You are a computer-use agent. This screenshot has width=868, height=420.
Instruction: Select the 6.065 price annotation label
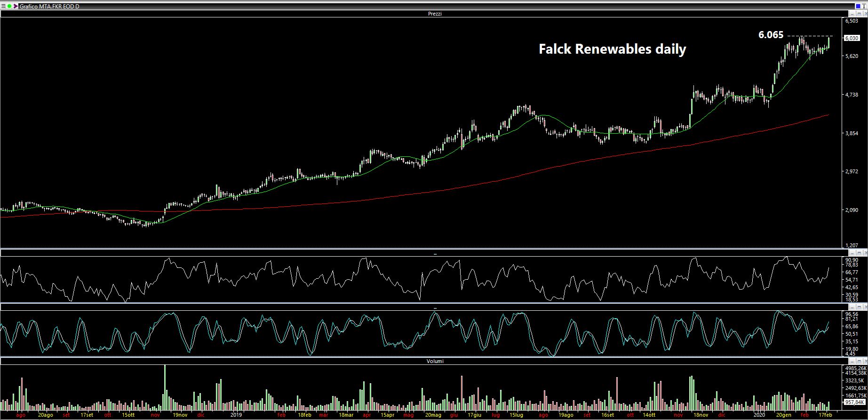pyautogui.click(x=771, y=34)
